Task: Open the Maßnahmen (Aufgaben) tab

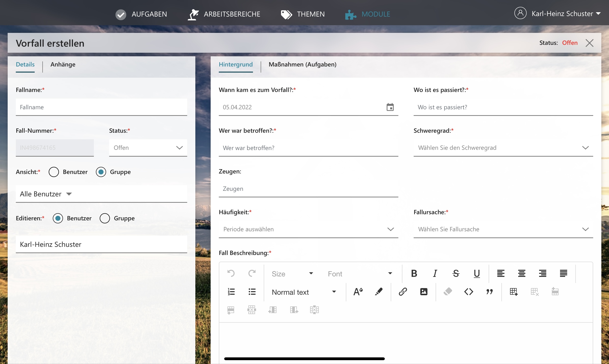Action: click(302, 64)
